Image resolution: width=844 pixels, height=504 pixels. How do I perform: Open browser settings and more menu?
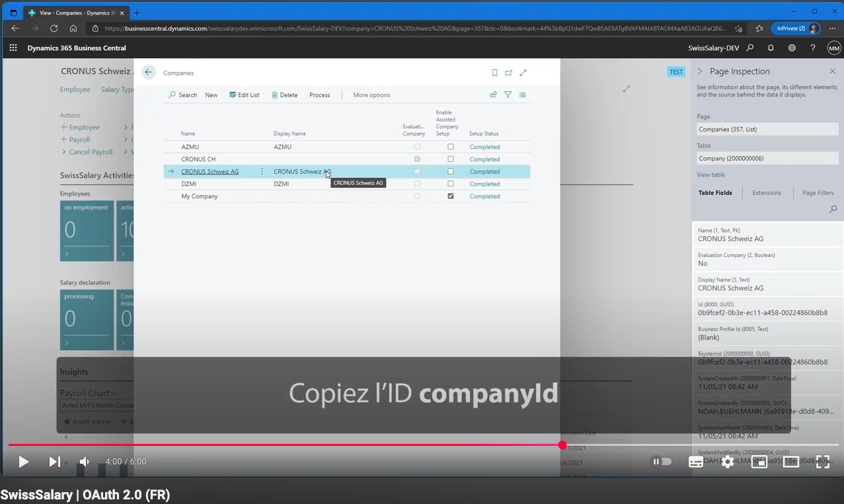(832, 28)
